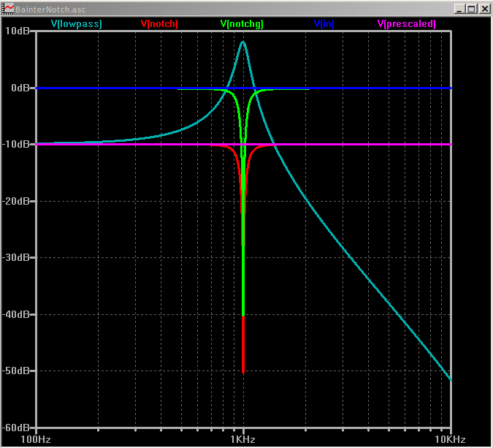Viewport: 493px width, 448px height.
Task: Click the LTspice waveform icon in title bar
Action: coord(8,9)
